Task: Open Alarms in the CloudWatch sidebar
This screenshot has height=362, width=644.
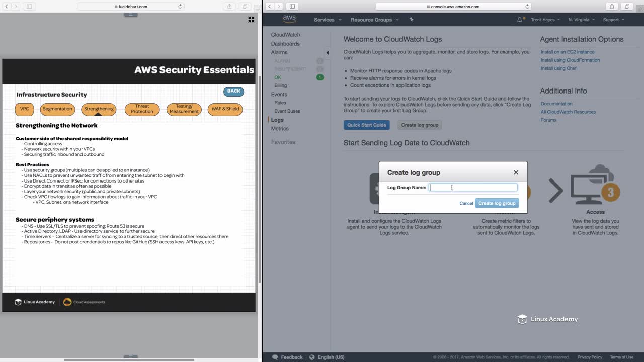Action: [x=279, y=52]
